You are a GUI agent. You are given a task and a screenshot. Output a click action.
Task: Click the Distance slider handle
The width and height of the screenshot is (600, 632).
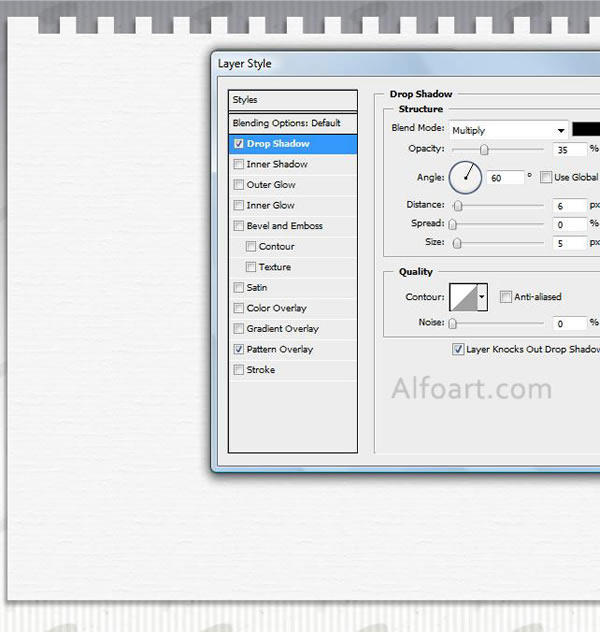click(457, 206)
